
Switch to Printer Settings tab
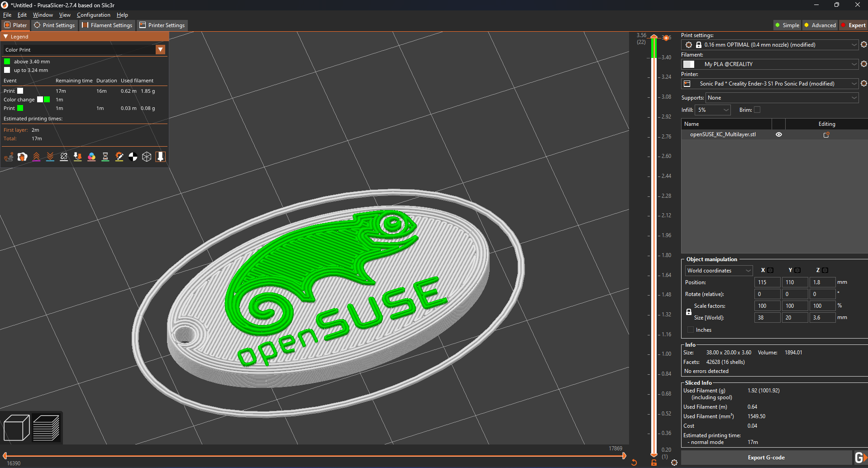point(162,25)
